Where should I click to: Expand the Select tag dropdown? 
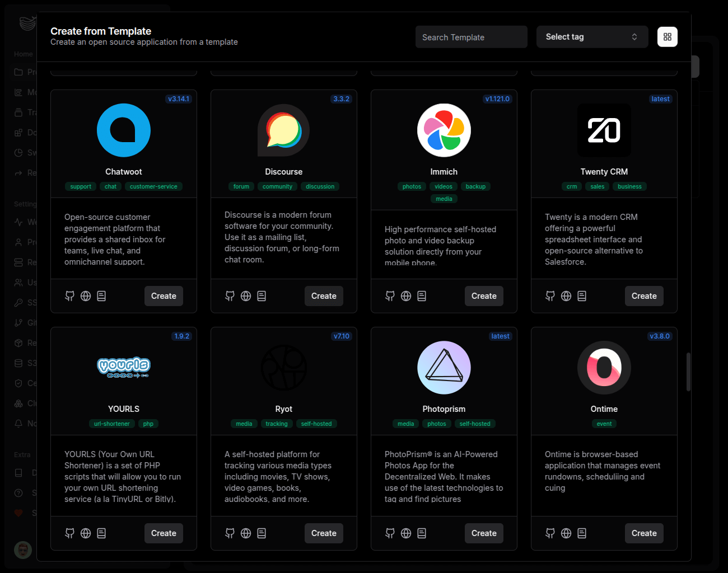click(592, 37)
